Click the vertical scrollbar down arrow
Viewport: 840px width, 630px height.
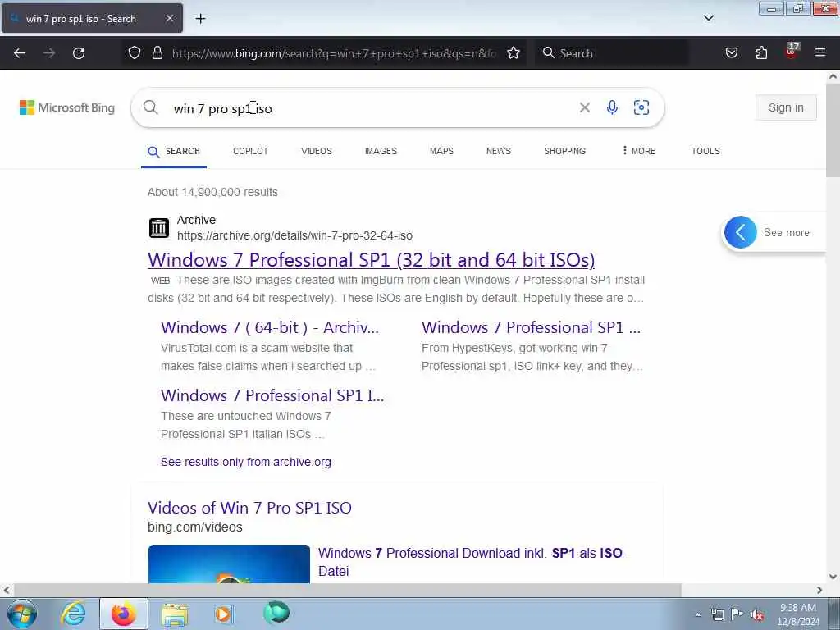(833, 577)
